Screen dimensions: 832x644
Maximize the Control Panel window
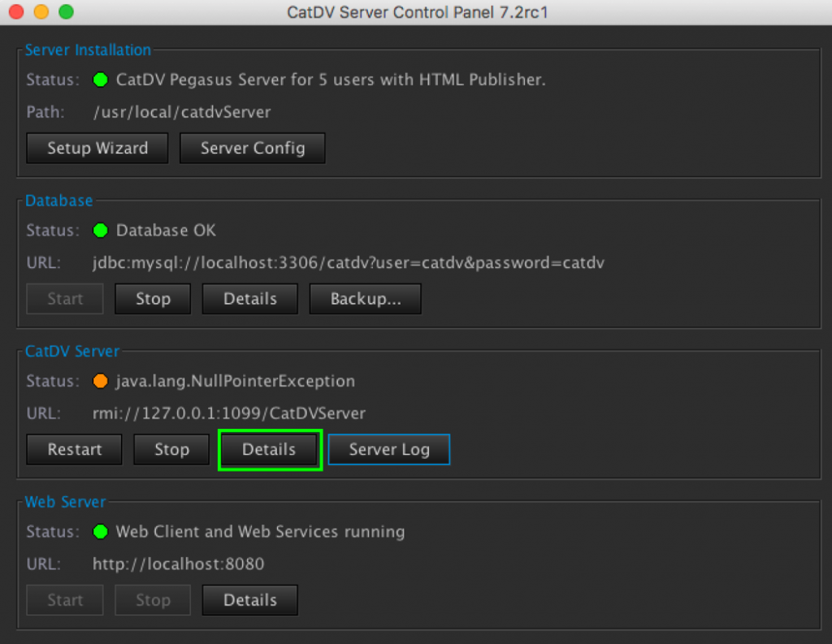(x=67, y=11)
